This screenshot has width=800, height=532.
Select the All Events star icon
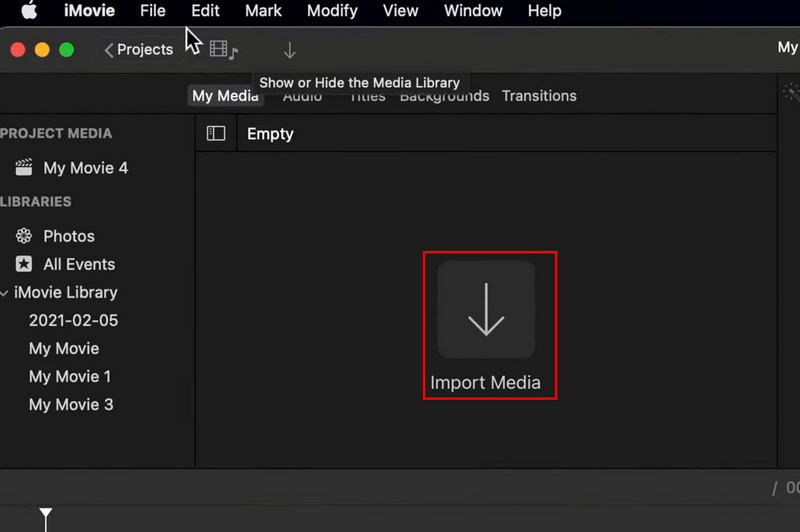(24, 264)
